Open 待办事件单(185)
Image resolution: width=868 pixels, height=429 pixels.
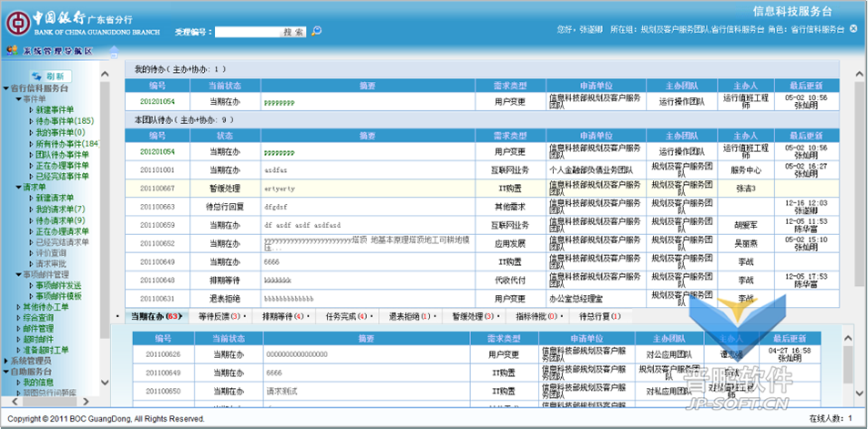65,120
